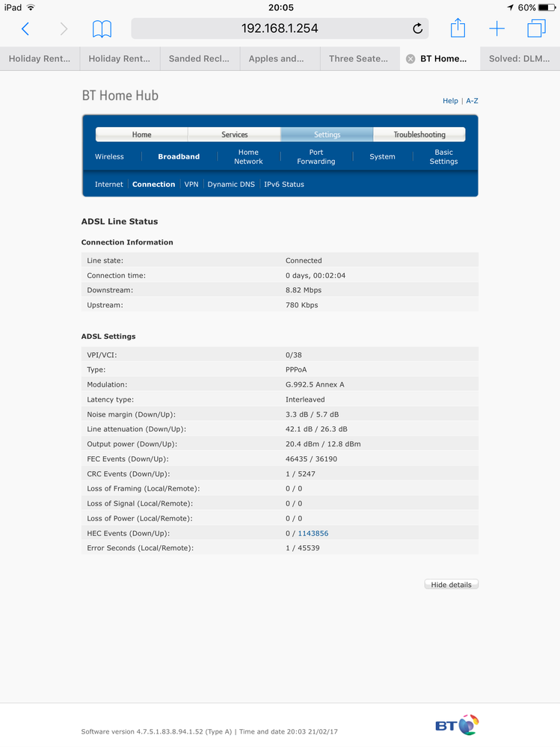Open the Settings main tab

tap(327, 135)
